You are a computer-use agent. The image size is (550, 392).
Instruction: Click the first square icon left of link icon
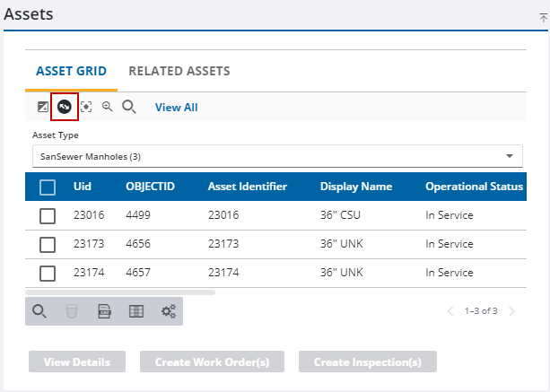(42, 107)
